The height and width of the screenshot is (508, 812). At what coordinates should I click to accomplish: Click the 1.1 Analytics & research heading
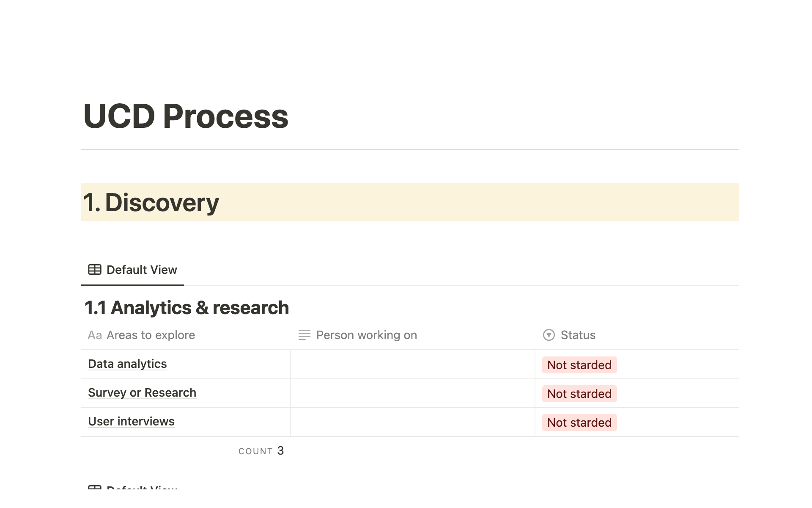(187, 308)
